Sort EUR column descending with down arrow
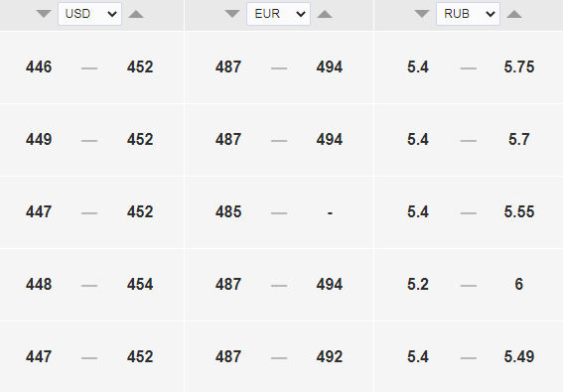563x392 pixels. [232, 14]
